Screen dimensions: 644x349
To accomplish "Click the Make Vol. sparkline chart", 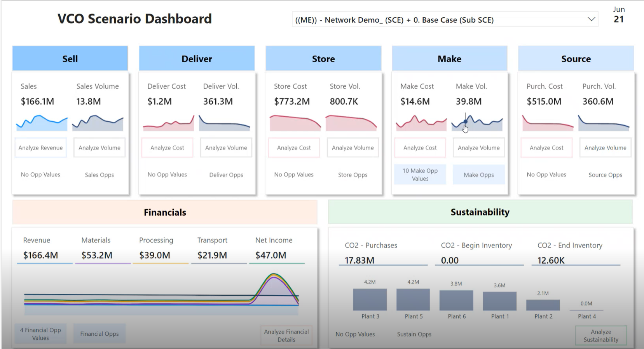I will tap(477, 123).
